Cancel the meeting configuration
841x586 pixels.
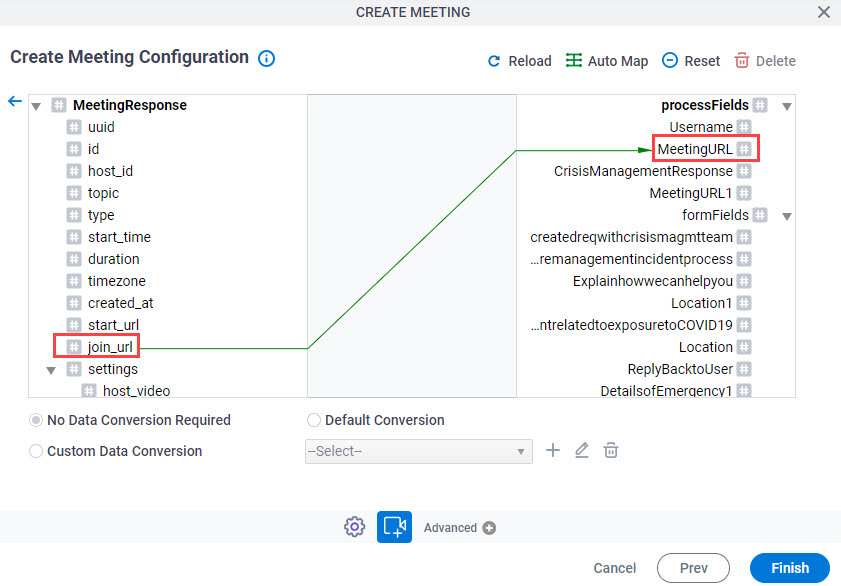615,568
